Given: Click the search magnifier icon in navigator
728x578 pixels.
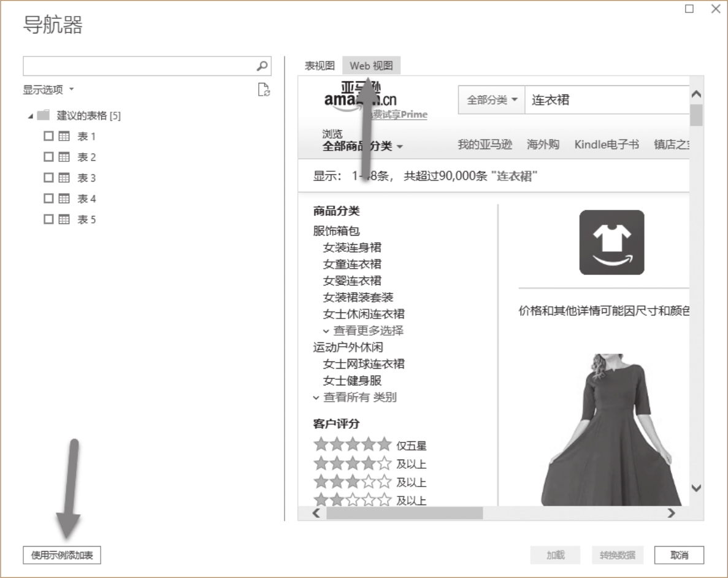Looking at the screenshot, I should point(262,66).
